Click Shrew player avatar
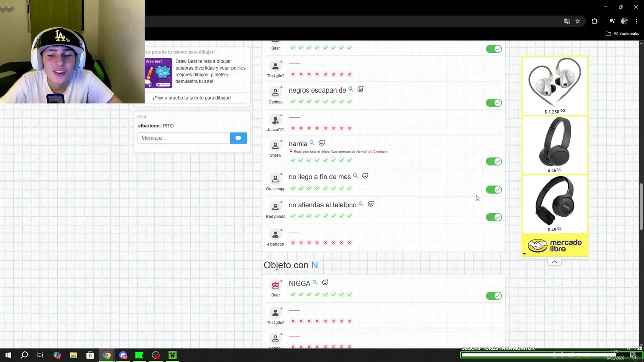The image size is (644, 362). coord(275,146)
